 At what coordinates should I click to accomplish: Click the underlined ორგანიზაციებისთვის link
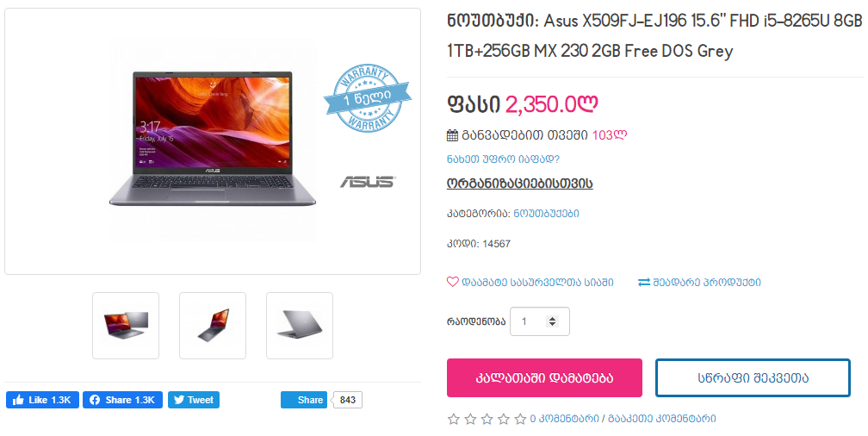coord(520,184)
